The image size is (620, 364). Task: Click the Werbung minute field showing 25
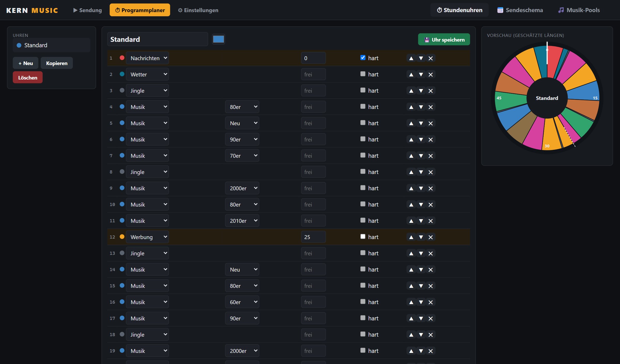313,237
